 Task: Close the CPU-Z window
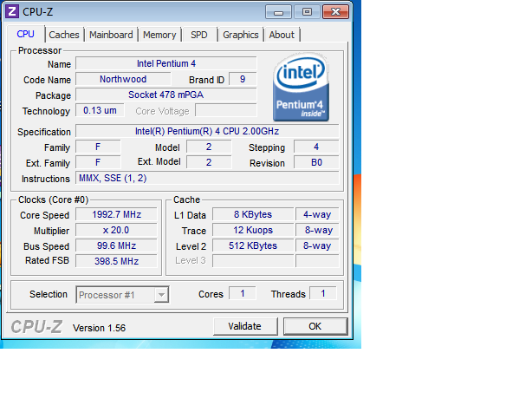336,12
